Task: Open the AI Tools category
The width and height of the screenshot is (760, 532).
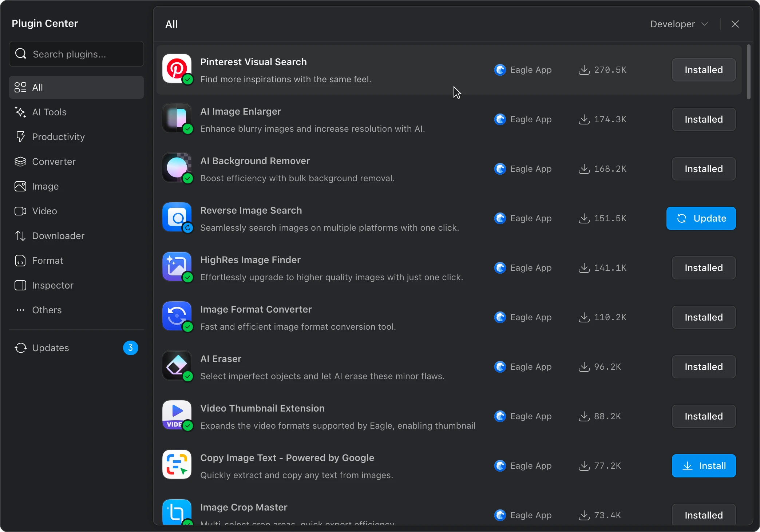Action: click(49, 112)
